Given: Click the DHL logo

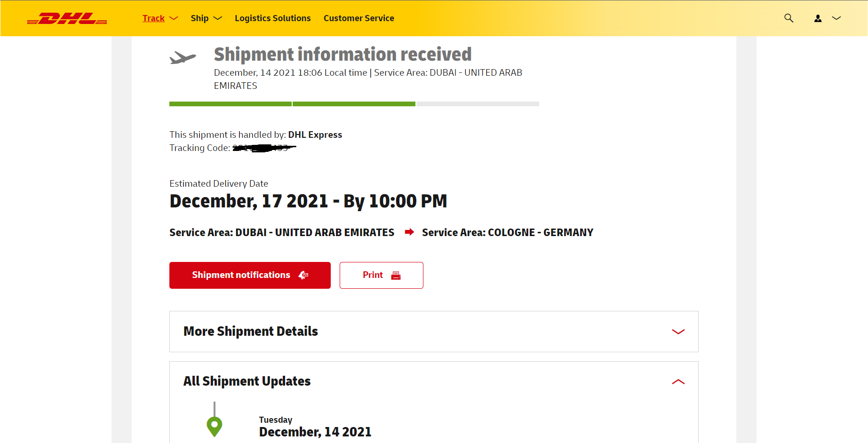Looking at the screenshot, I should tap(67, 18).
